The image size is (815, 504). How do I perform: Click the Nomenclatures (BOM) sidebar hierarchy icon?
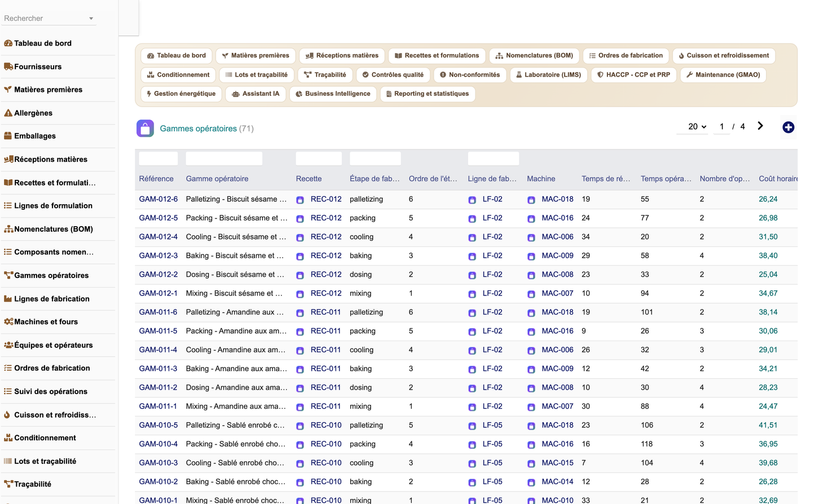8,229
